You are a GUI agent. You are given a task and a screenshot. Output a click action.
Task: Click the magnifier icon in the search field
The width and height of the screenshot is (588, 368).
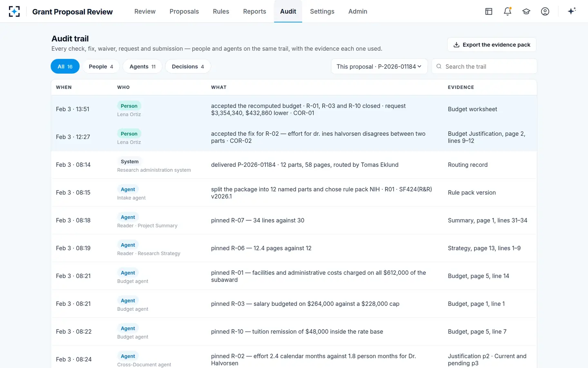pyautogui.click(x=439, y=66)
